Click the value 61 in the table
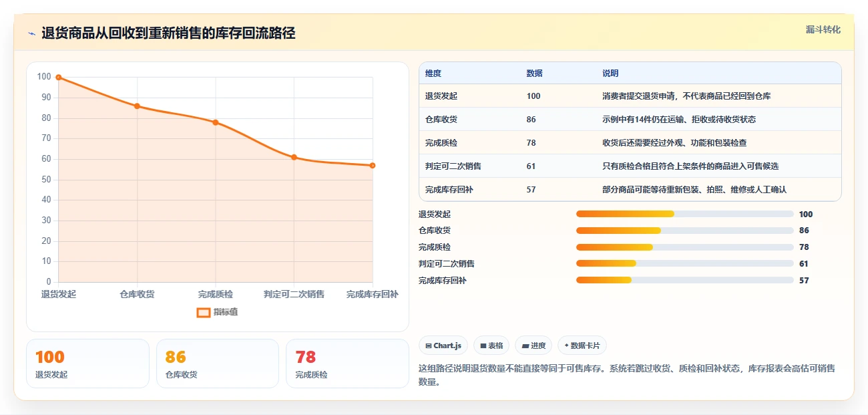The image size is (868, 415). click(x=531, y=166)
